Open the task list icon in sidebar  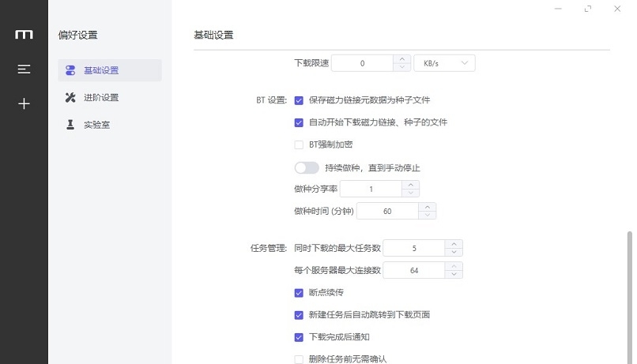24,69
